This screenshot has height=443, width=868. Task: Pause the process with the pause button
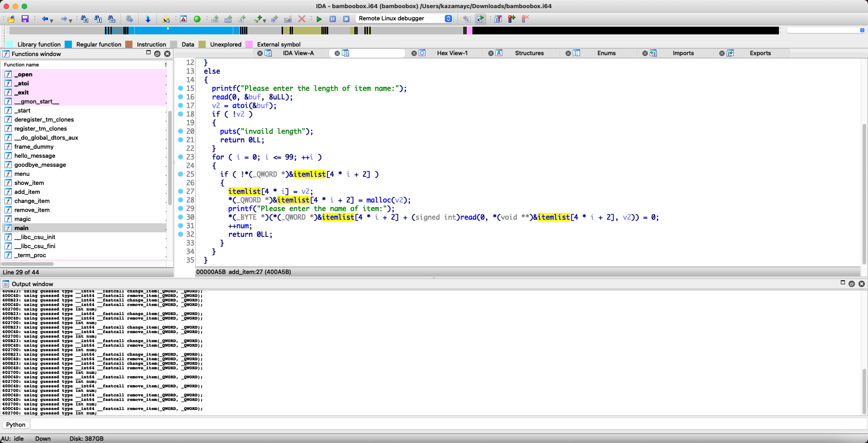click(333, 19)
